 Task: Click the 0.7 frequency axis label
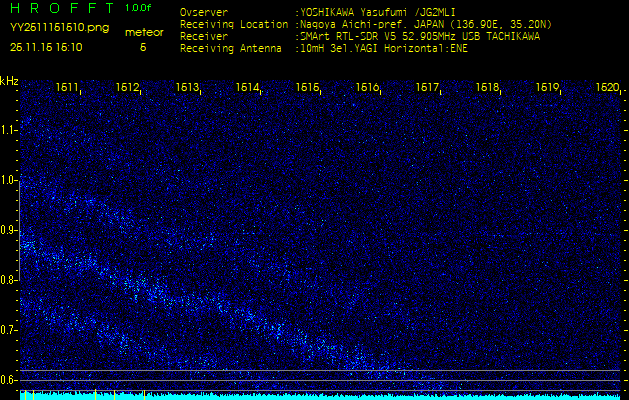coord(9,329)
